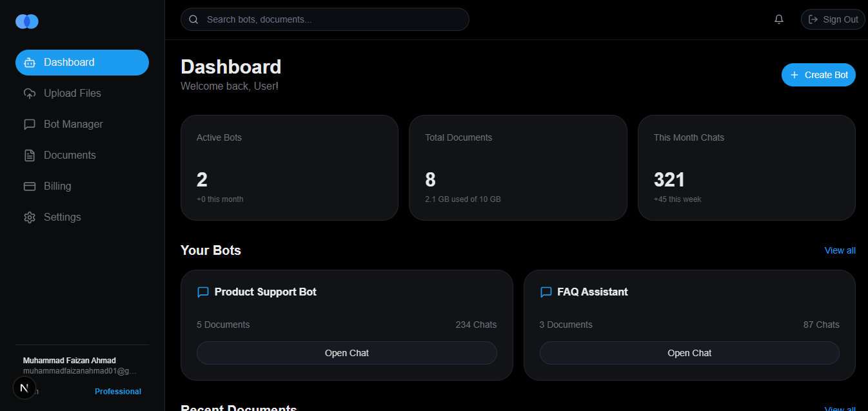Open Upload Files from the sidebar
Viewport: 868px width, 411px height.
coord(72,93)
